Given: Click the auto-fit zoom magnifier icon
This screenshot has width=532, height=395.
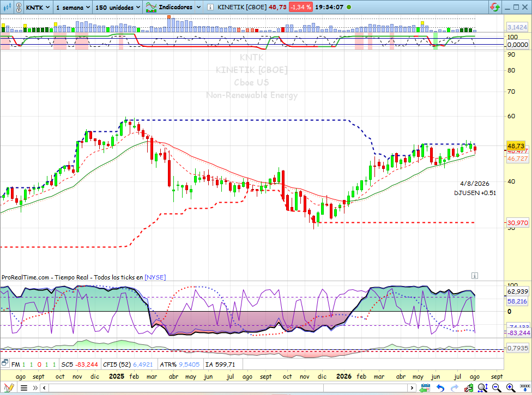Looking at the screenshot, I should pos(482,387).
